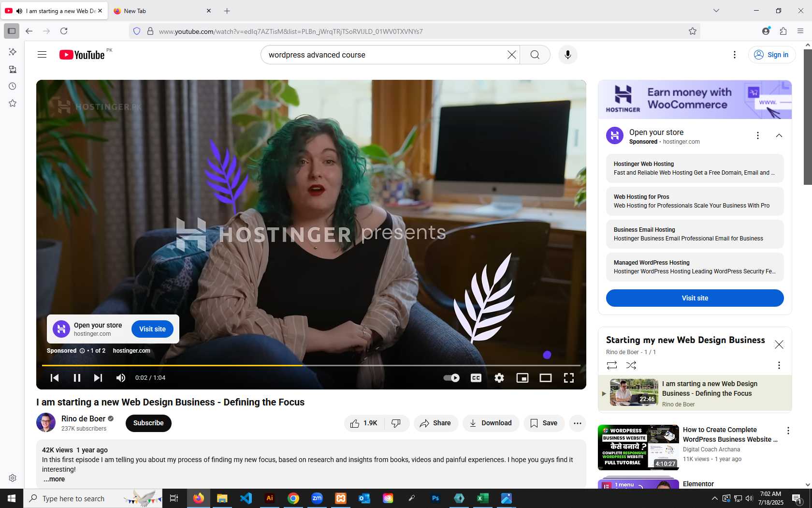This screenshot has width=812, height=508.
Task: Start voice search with the microphone icon
Action: coord(568,55)
